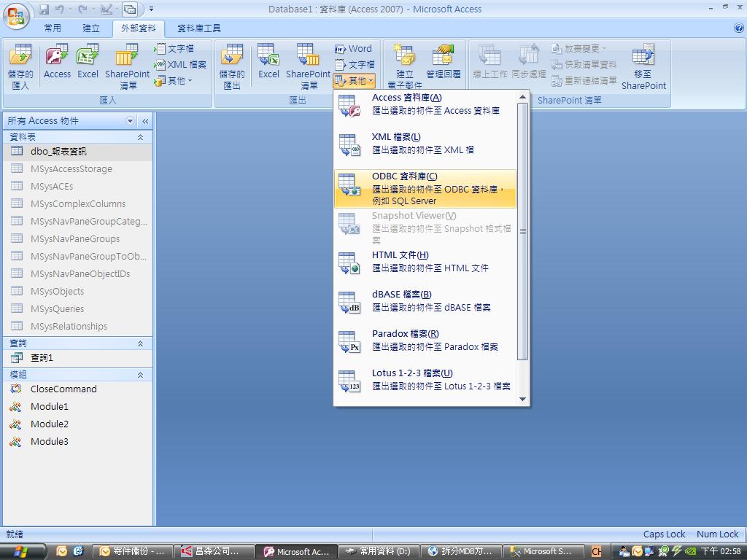The image size is (747, 560).
Task: Click export menu scroll up arrow
Action: tap(522, 97)
